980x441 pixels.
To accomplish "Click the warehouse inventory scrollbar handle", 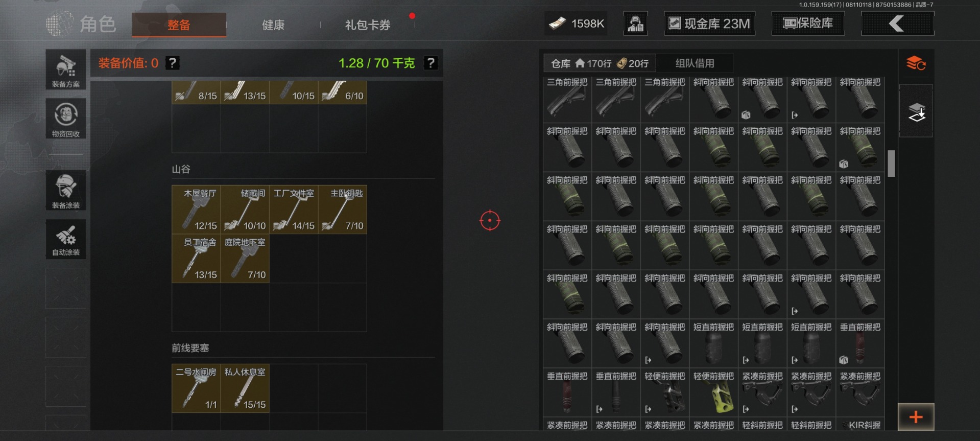I will pyautogui.click(x=891, y=163).
